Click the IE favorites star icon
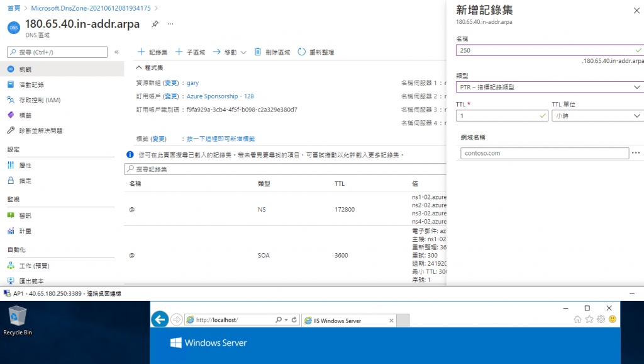644x364 pixels. (589, 319)
